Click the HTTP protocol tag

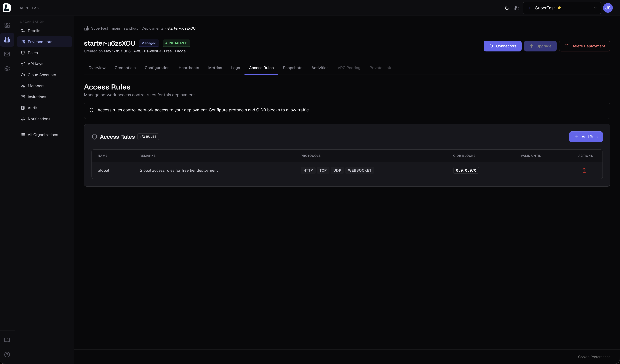[x=308, y=170]
